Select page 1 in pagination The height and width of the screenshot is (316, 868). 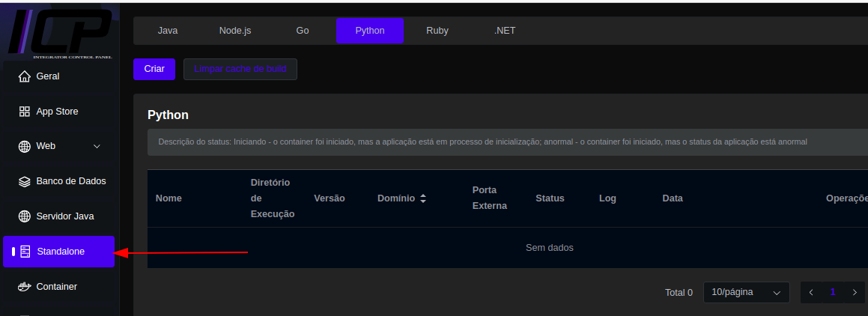(832, 292)
